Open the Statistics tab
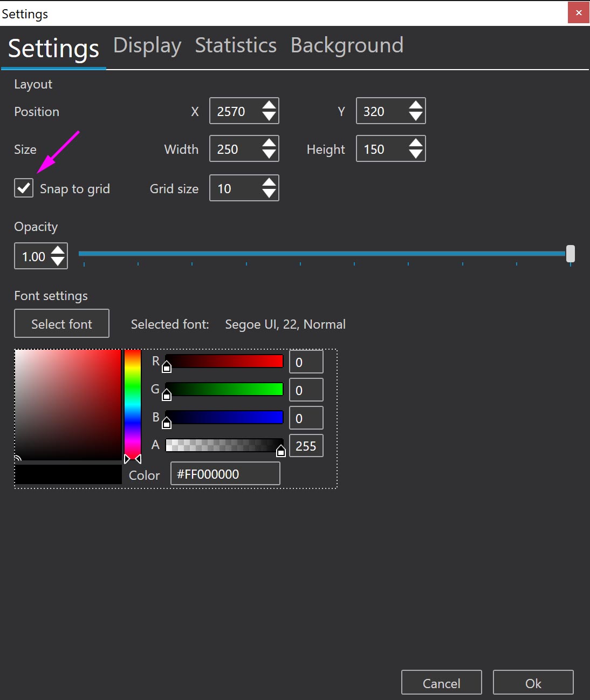Image resolution: width=590 pixels, height=700 pixels. 236,46
